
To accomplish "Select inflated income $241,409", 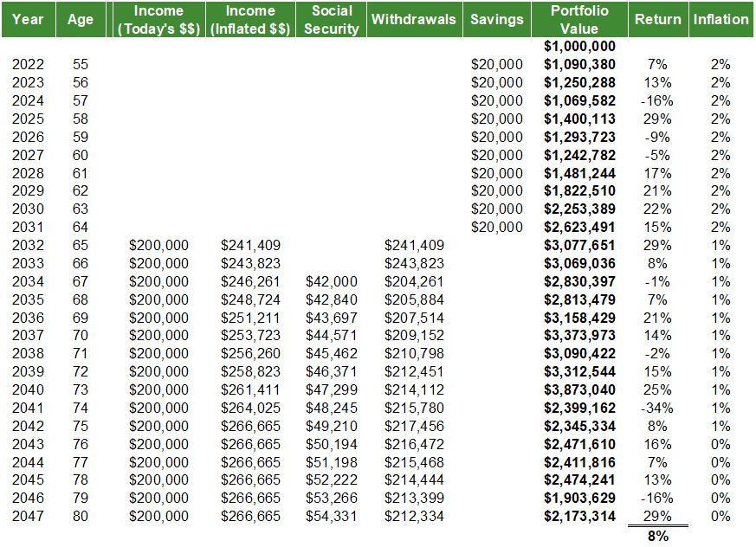I will click(x=251, y=245).
